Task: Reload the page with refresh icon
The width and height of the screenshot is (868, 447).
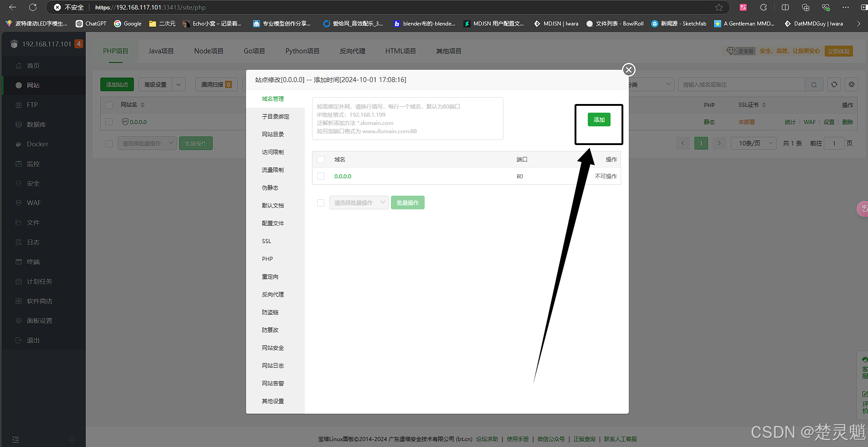Action: tap(33, 7)
